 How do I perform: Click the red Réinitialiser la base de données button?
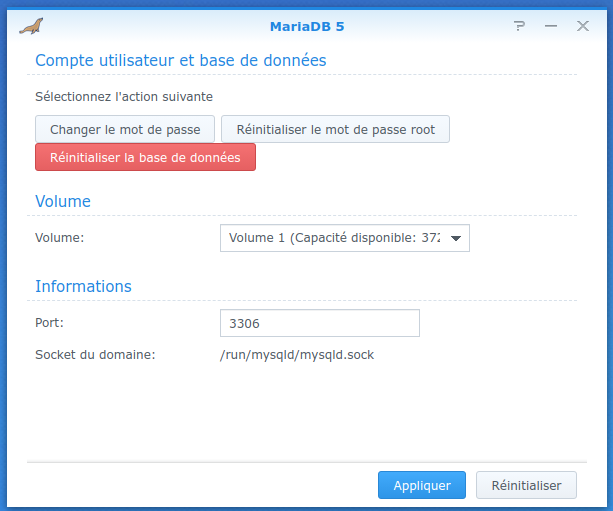(x=145, y=157)
